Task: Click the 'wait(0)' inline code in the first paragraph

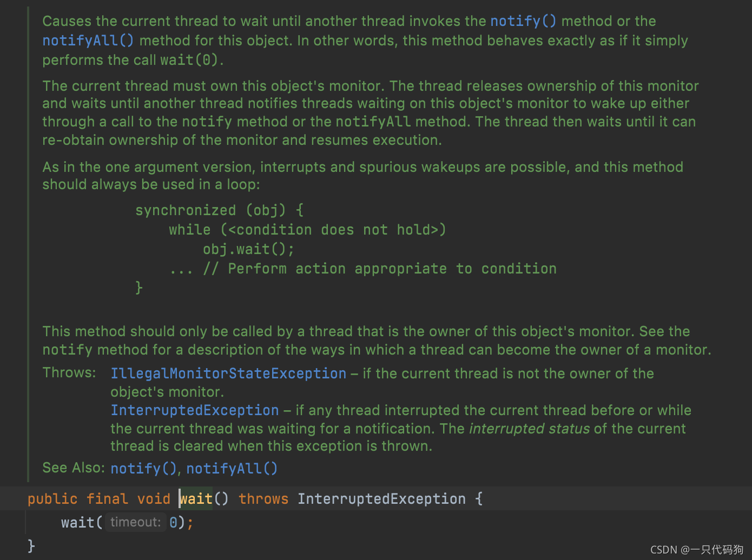Action: 189,60
